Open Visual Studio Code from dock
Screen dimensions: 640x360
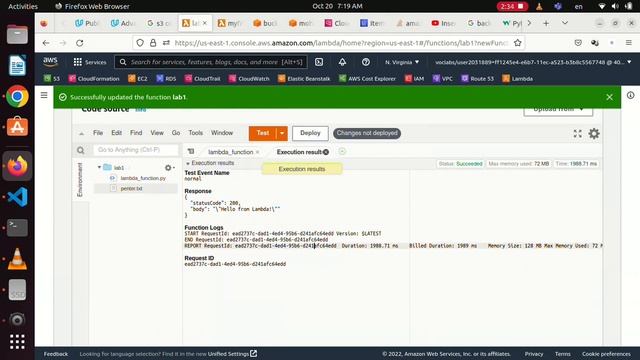tap(17, 197)
